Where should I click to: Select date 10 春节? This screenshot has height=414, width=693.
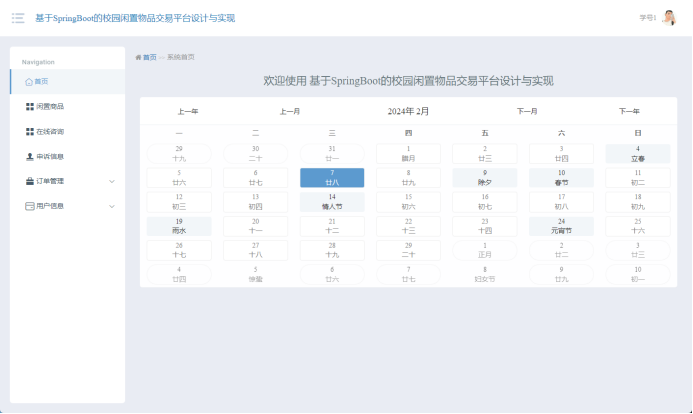[561, 178]
